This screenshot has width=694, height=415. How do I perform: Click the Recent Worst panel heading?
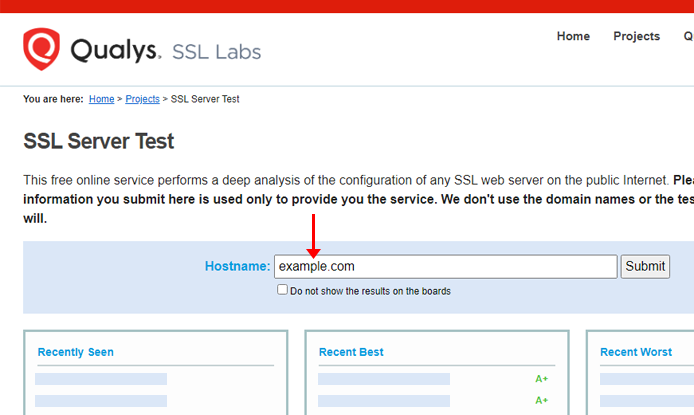coord(636,352)
